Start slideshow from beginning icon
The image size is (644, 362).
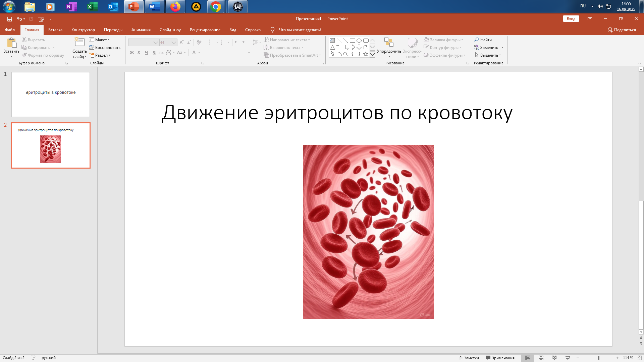41,19
